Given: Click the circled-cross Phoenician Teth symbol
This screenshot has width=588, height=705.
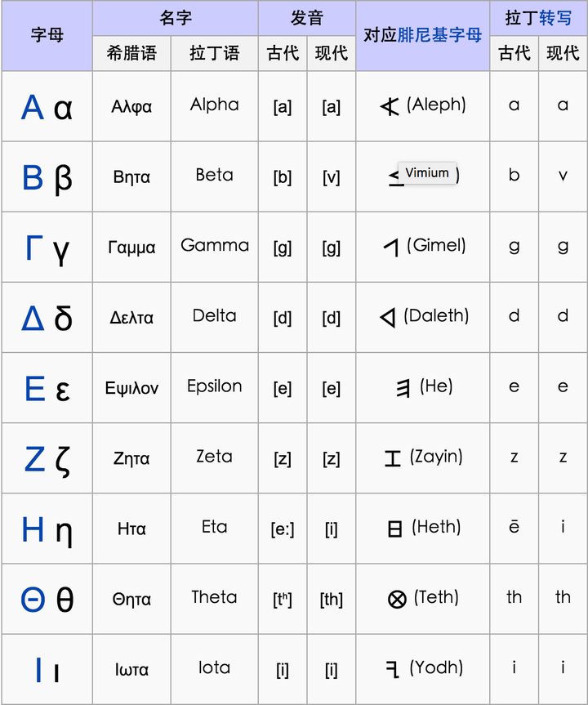Looking at the screenshot, I should (x=397, y=600).
